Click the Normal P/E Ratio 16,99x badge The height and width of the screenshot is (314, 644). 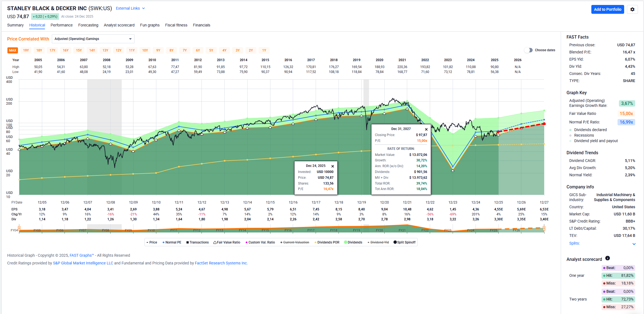click(x=626, y=122)
